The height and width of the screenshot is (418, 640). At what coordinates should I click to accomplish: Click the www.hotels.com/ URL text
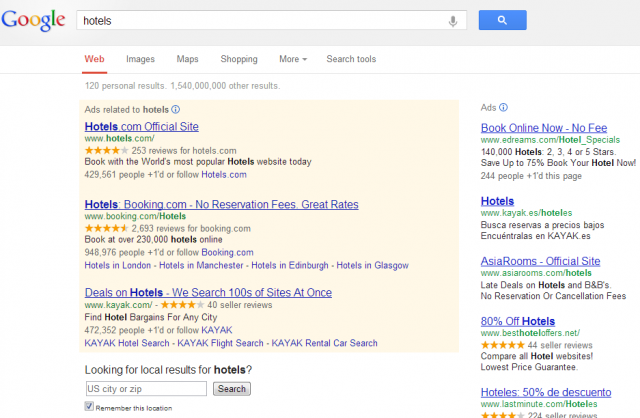pyautogui.click(x=119, y=139)
